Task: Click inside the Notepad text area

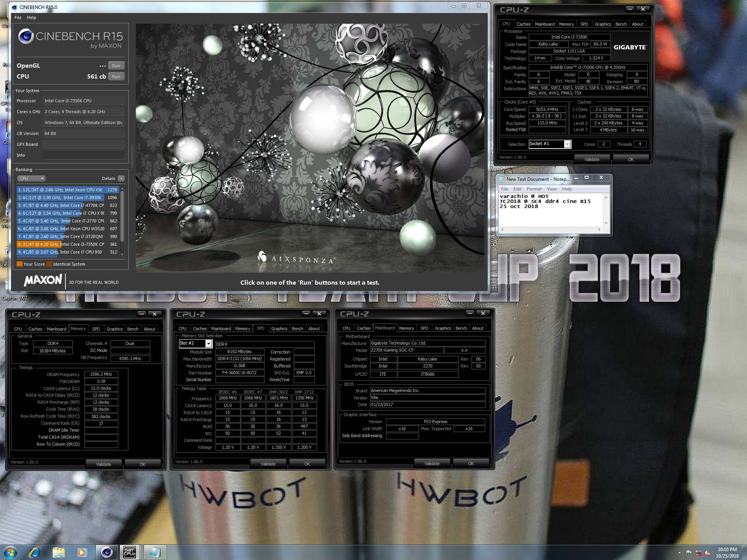Action: tap(551, 210)
